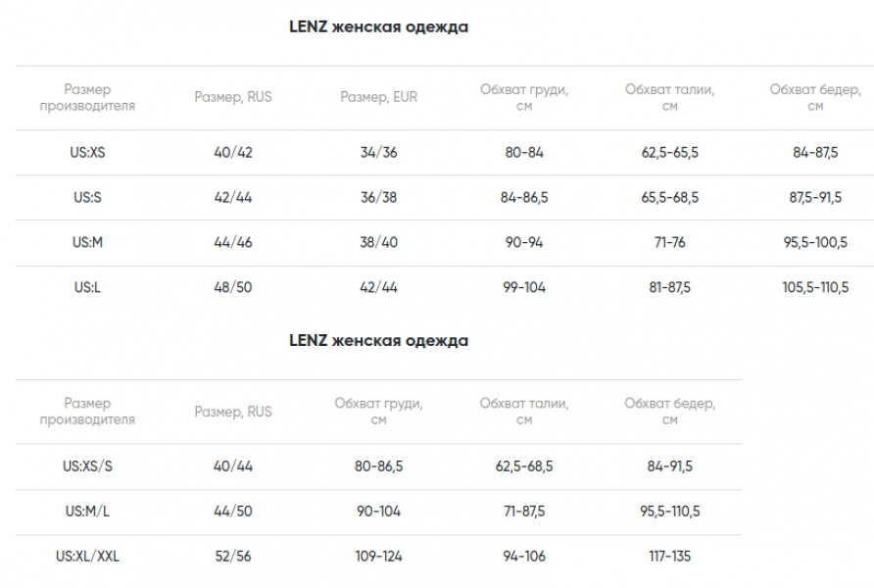Select the 34/36 EUR size cell
This screenshot has width=874, height=588.
click(378, 153)
